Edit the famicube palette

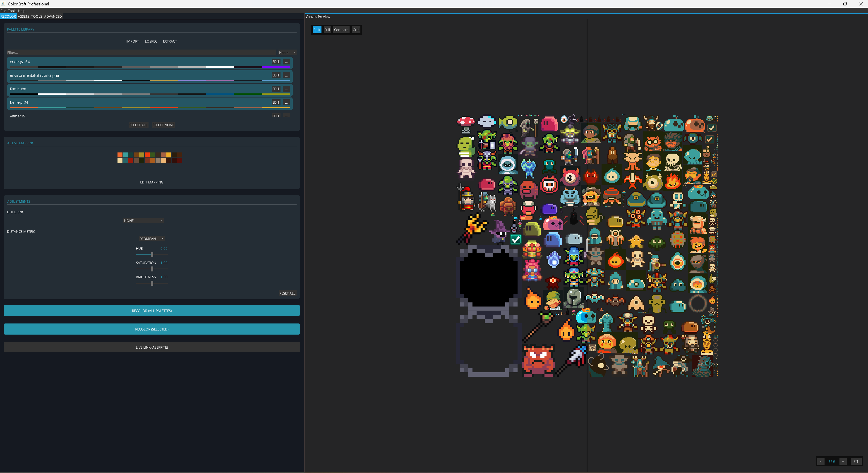(x=276, y=88)
